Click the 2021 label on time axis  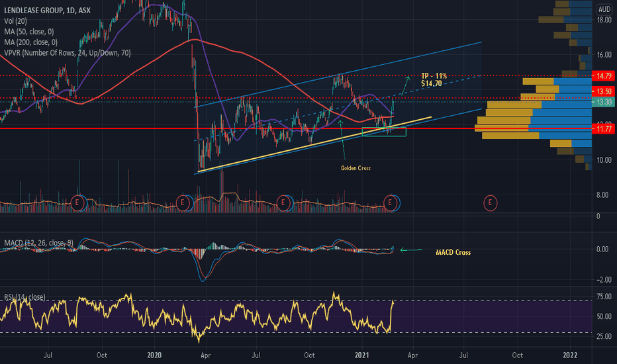click(361, 355)
